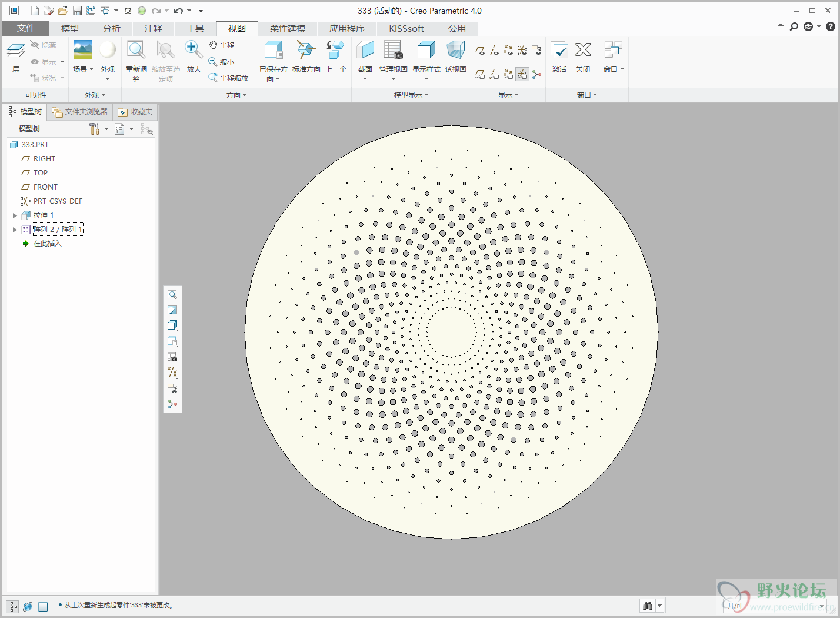This screenshot has height=618, width=840.
Task: Toggle annotation display eye icon in ribbon
Action: [x=536, y=51]
